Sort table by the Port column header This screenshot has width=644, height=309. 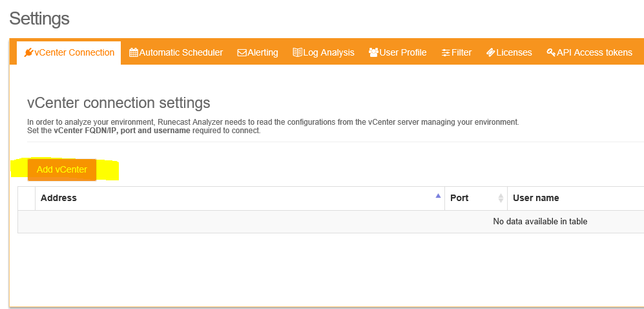coord(476,198)
